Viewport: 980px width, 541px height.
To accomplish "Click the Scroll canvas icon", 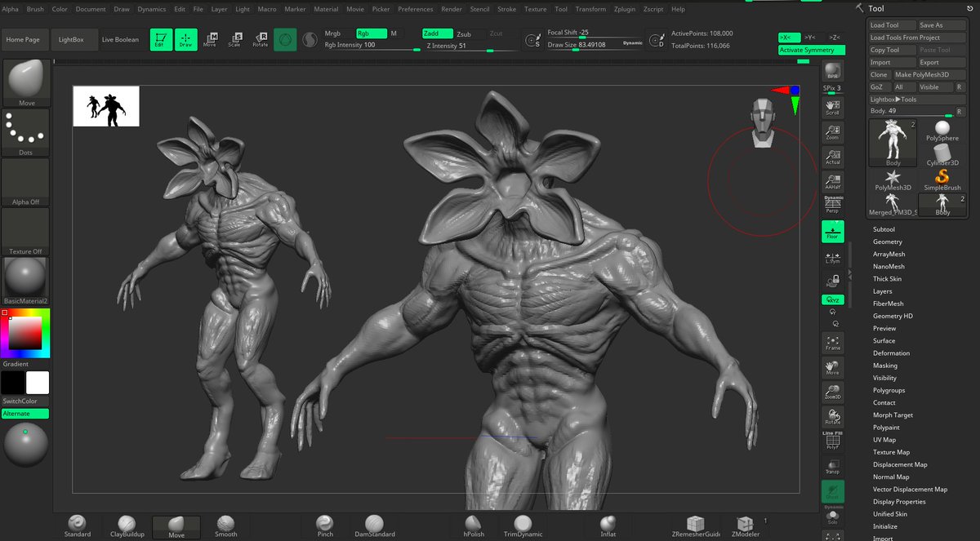I will tap(833, 107).
